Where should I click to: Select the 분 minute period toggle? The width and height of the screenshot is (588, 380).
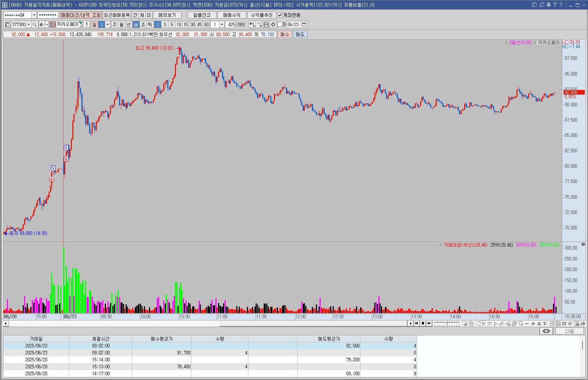[x=136, y=24]
